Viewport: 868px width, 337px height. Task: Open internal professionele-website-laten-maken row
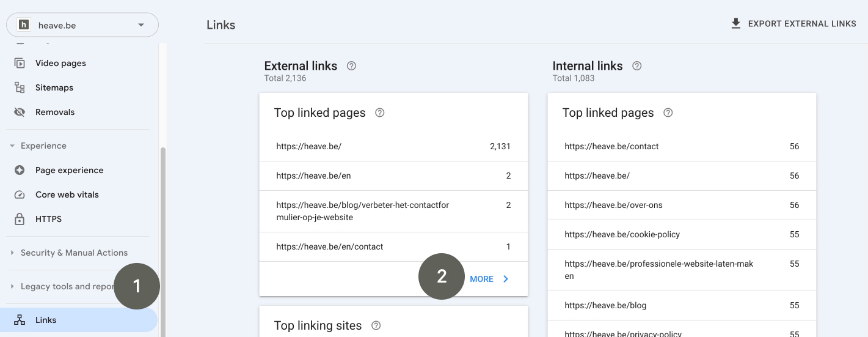coord(682,270)
